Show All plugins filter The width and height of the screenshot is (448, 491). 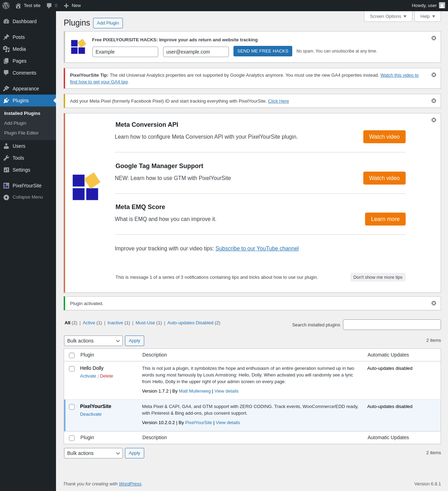[68, 323]
